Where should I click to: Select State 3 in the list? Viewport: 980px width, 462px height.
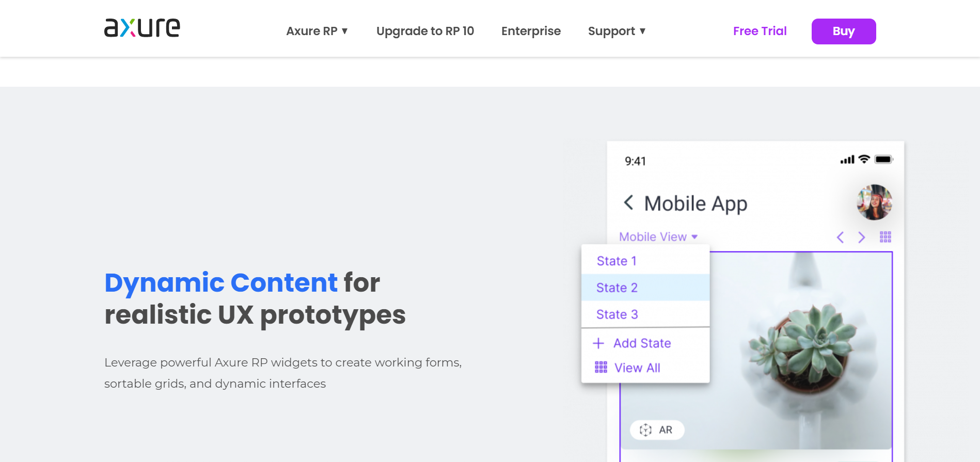tap(645, 314)
